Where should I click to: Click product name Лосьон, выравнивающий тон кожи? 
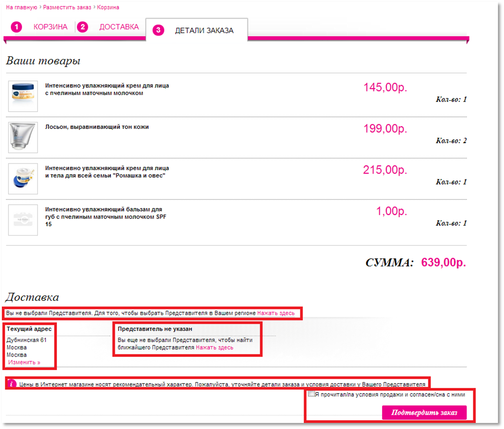tap(97, 127)
